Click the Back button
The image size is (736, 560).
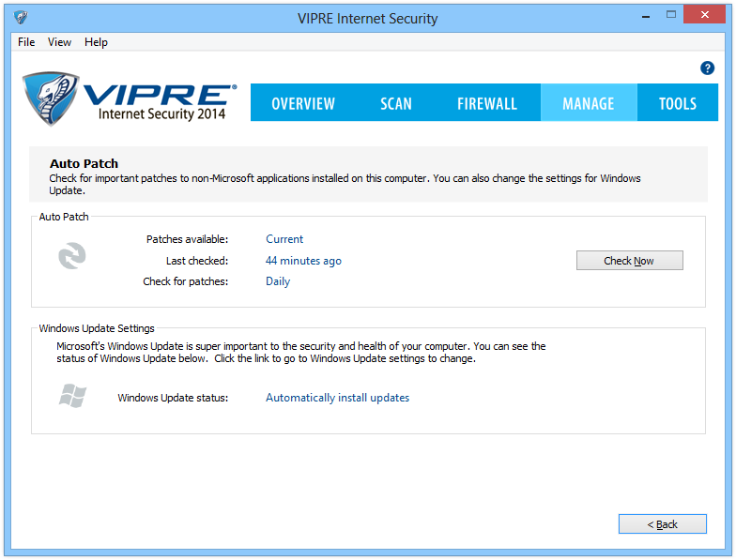coord(662,524)
